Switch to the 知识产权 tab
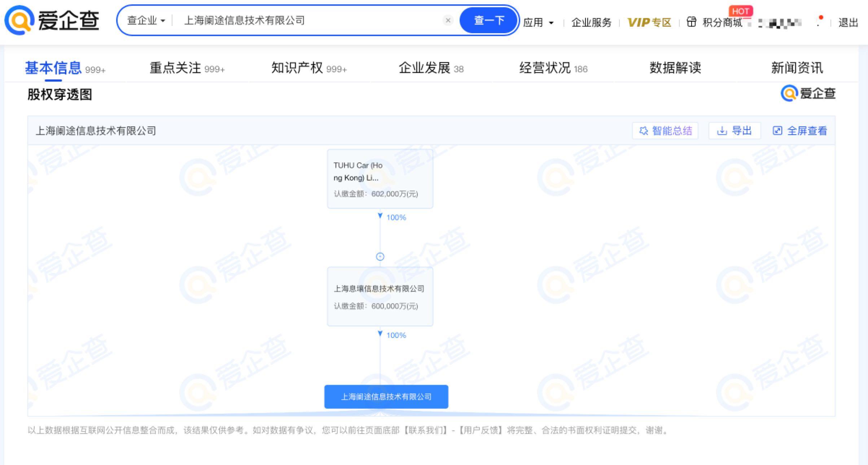 pos(309,68)
